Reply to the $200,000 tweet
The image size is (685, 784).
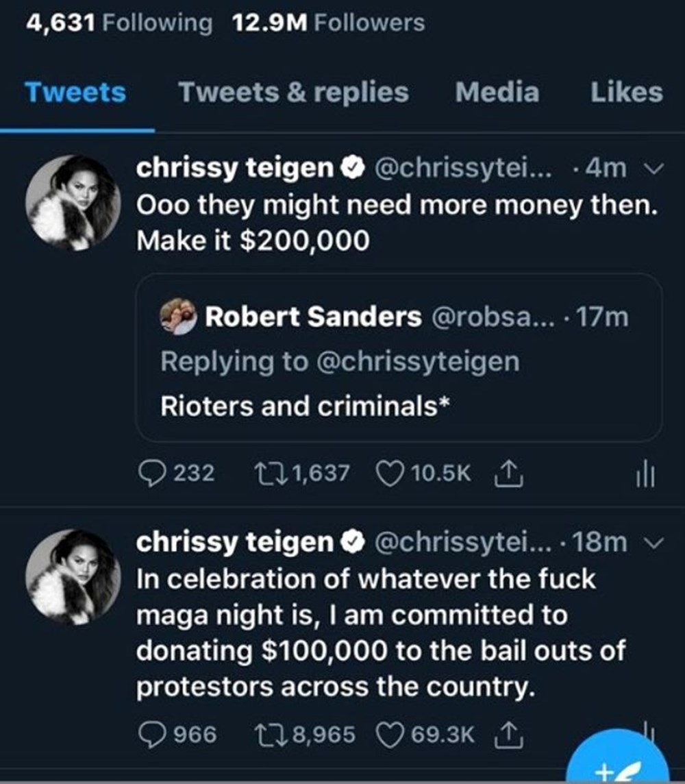[149, 473]
